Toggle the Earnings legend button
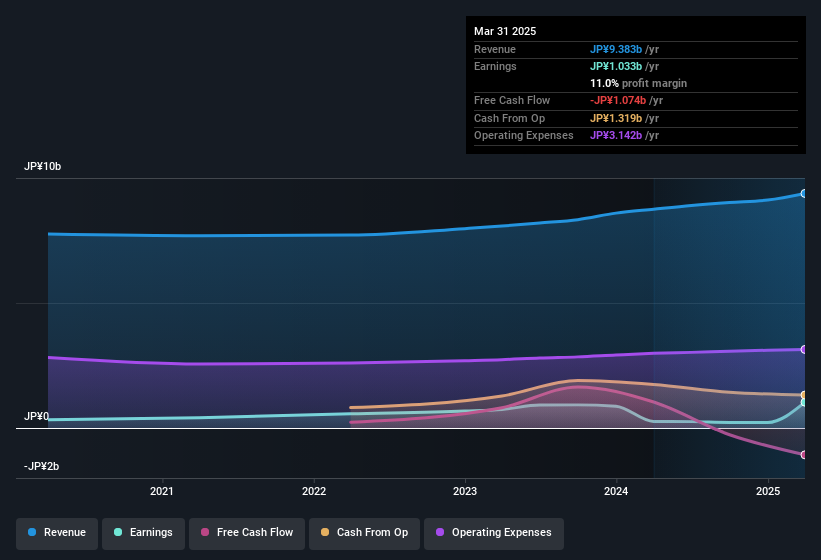 click(x=143, y=533)
